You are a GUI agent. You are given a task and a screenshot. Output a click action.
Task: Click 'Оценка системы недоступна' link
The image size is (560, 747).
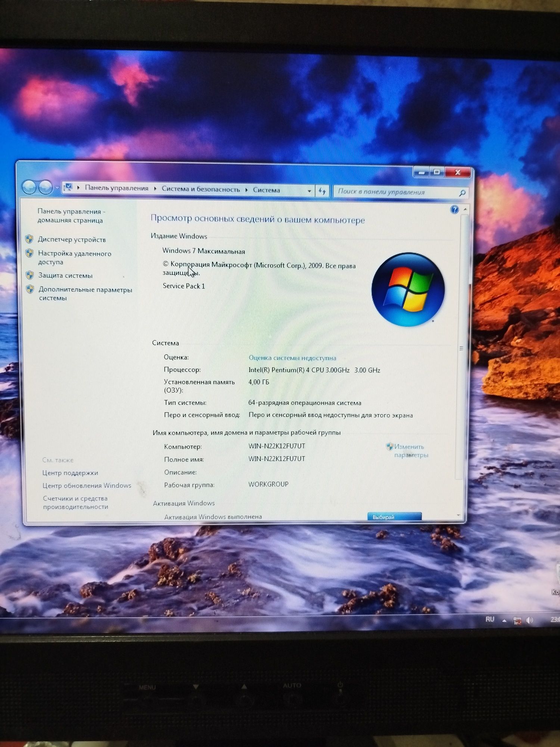tap(292, 358)
